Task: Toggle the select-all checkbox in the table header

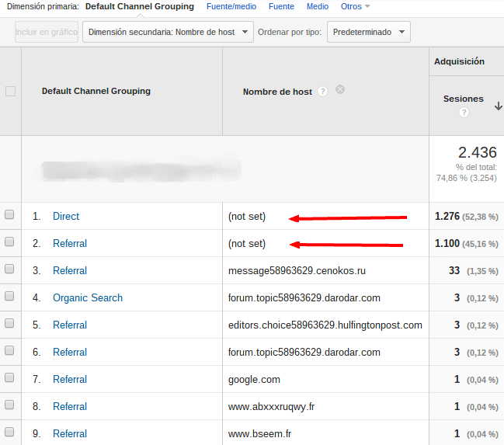Action: 10,92
